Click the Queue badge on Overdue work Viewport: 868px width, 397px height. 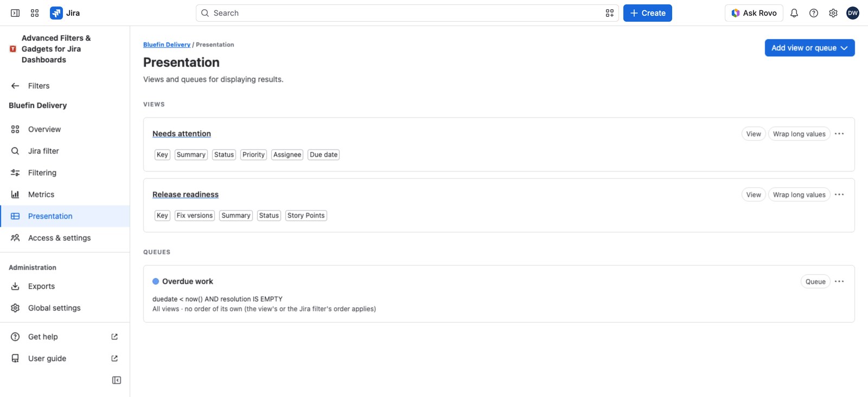click(x=815, y=282)
